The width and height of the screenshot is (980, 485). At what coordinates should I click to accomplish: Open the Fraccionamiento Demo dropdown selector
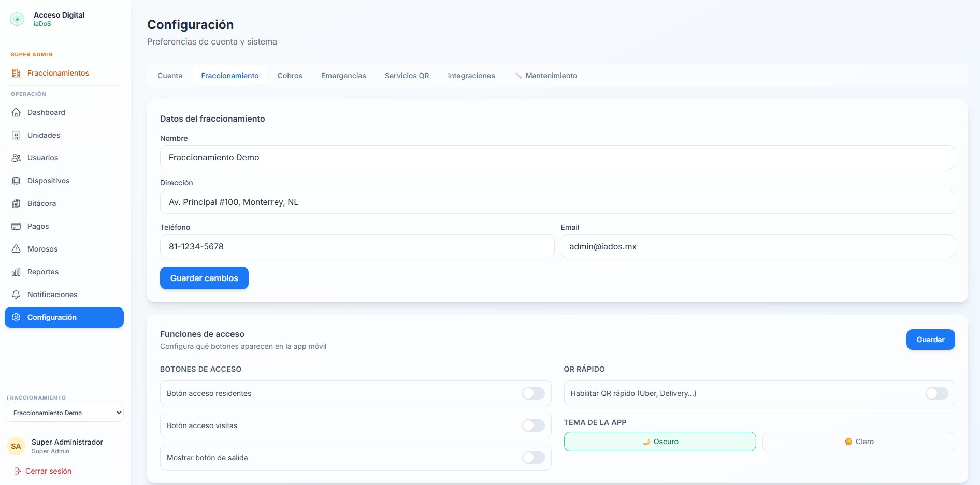(x=64, y=413)
